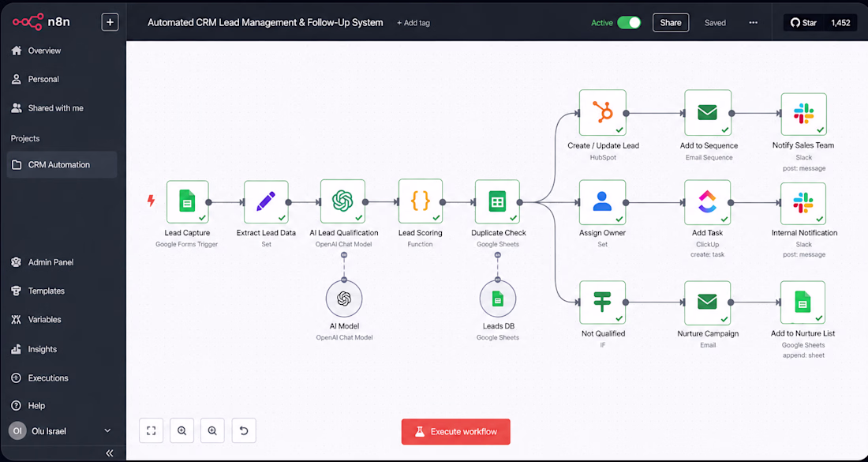
Task: Click the Share button
Action: pos(671,23)
